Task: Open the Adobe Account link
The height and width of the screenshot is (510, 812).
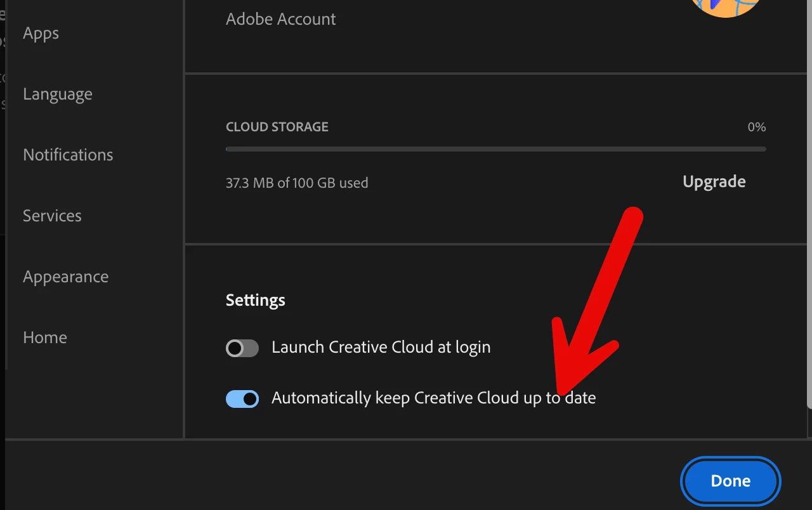Action: point(281,19)
